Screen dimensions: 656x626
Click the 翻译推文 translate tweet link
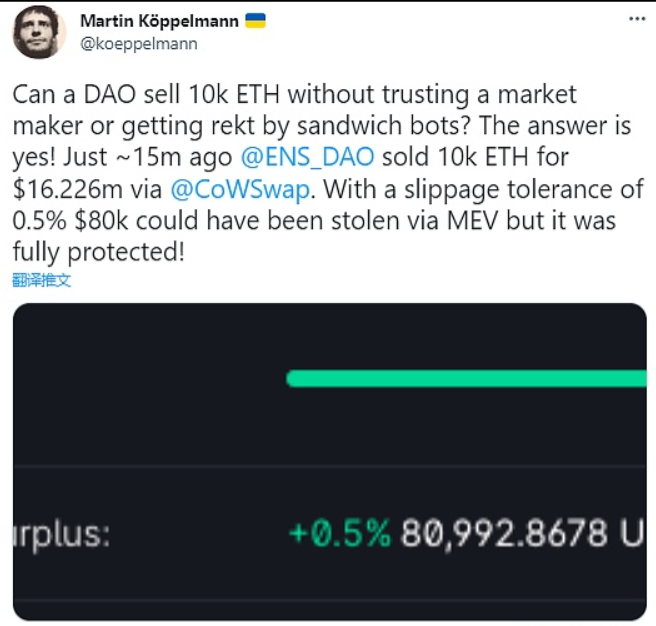42,280
